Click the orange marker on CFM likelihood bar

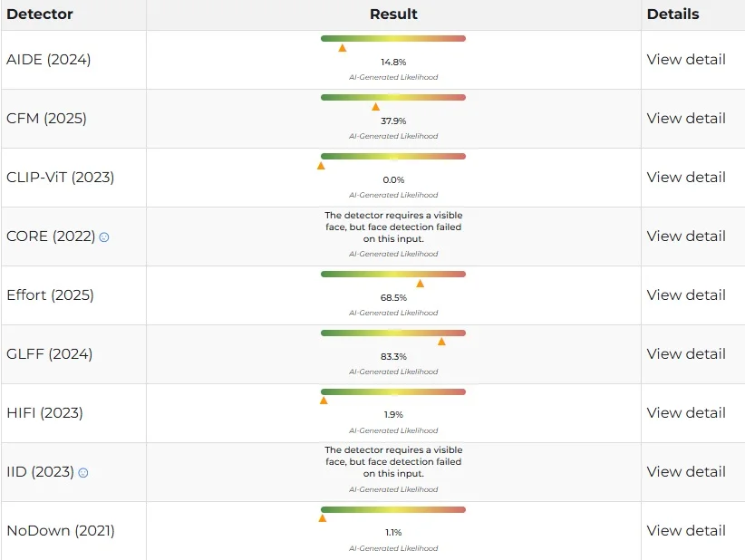click(376, 107)
